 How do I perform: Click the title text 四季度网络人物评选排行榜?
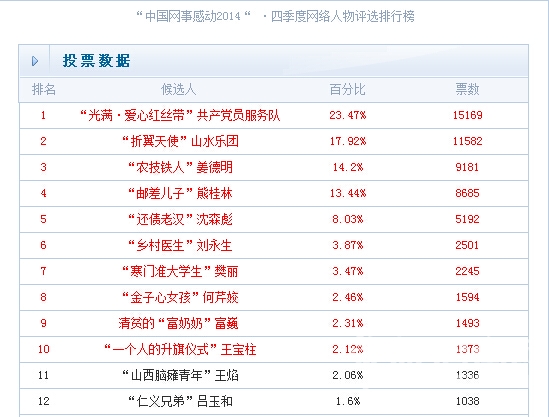(343, 16)
